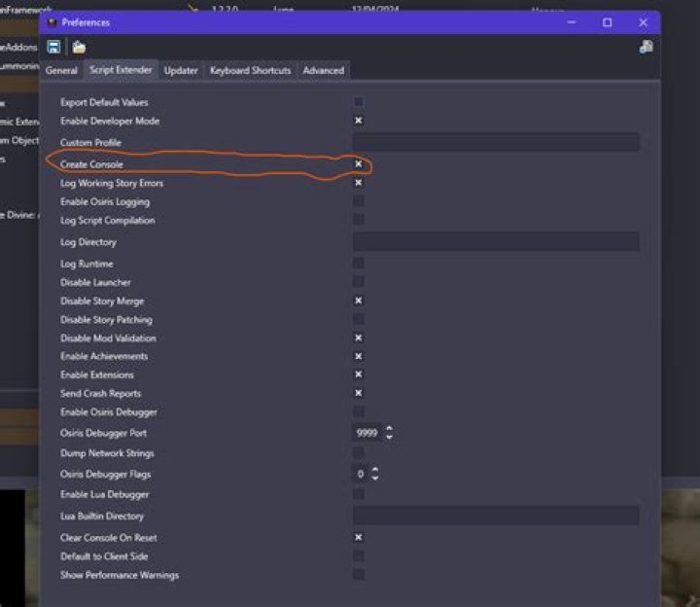Click the Osiris Debugger Port label
This screenshot has height=607, width=700.
point(104,433)
